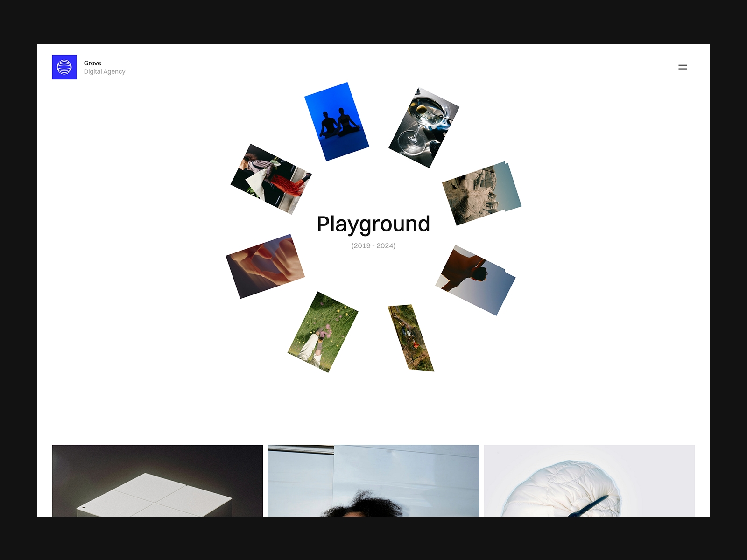
Task: Click the Grove globe logo icon
Action: 64,67
